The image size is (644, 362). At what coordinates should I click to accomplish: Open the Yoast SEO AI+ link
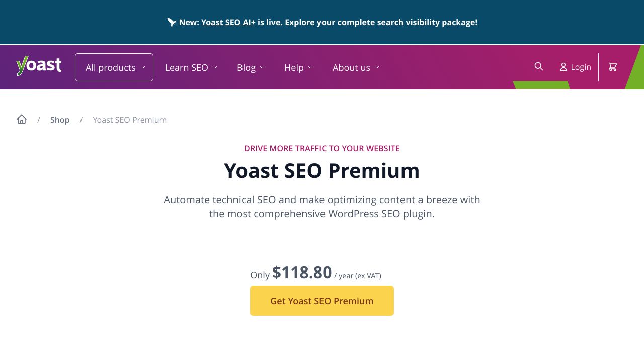[228, 22]
